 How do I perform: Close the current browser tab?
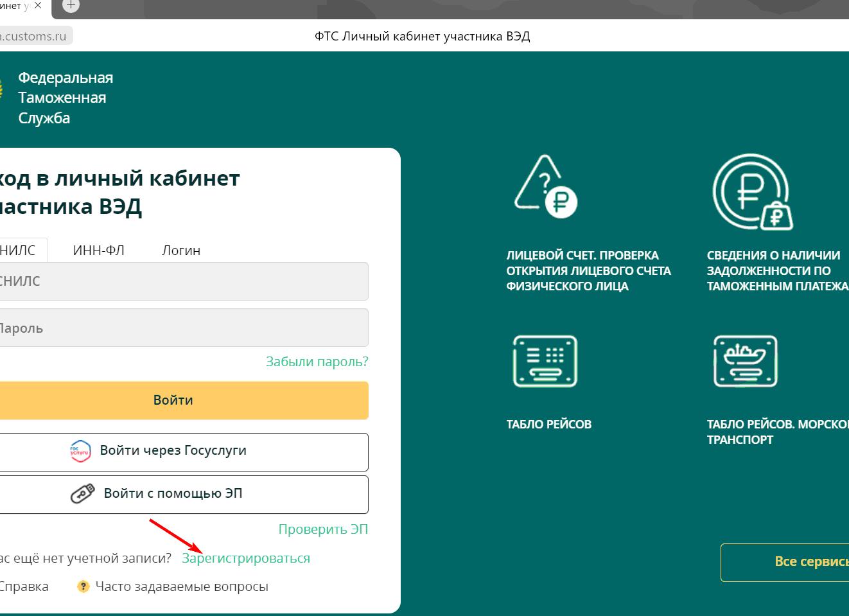(38, 5)
